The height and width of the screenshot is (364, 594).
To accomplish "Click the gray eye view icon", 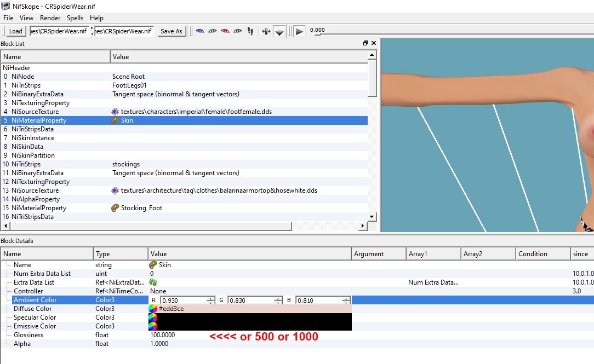I will click(237, 31).
